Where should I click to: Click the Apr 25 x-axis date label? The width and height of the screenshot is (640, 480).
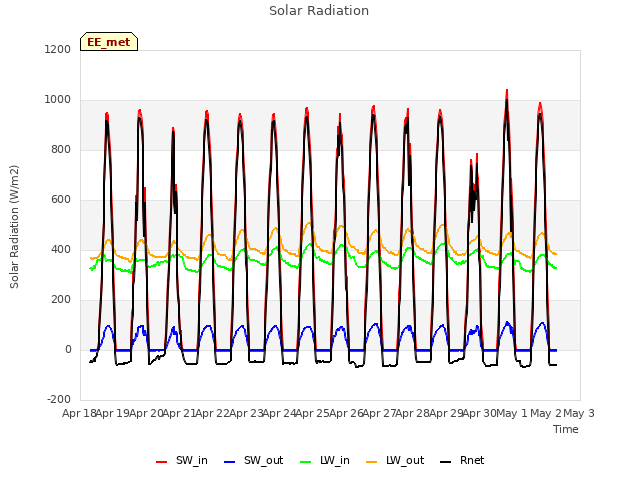point(312,413)
